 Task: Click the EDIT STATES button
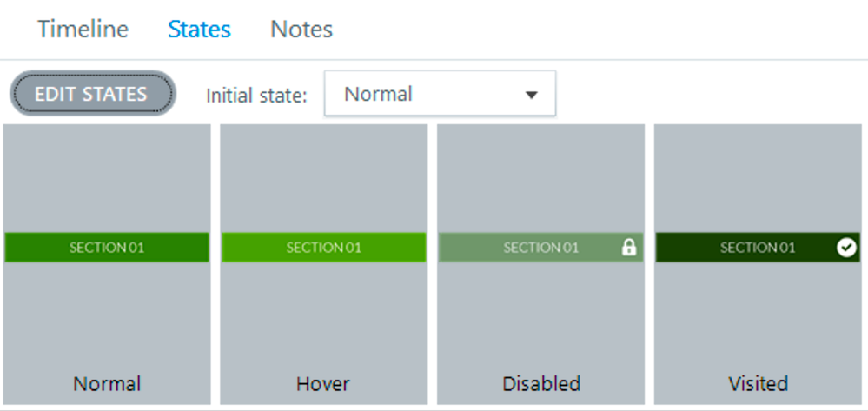tap(91, 94)
